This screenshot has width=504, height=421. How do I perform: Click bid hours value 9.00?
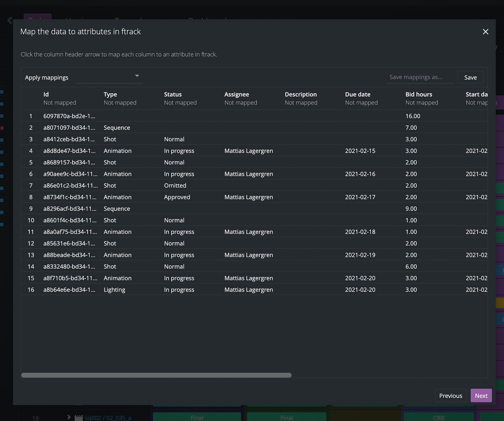pos(411,208)
